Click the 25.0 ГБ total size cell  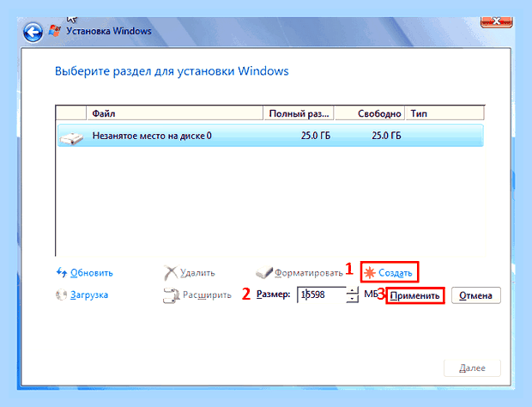316,136
